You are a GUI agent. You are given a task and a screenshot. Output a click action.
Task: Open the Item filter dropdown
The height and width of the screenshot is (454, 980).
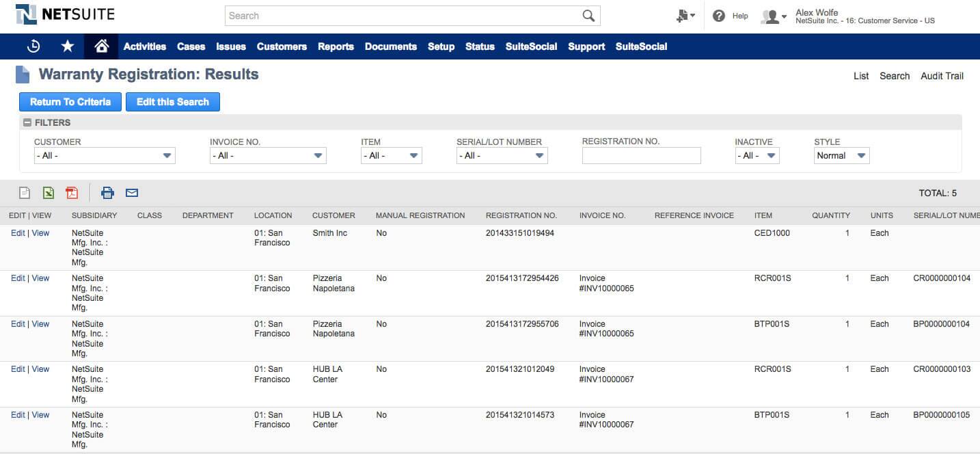(392, 156)
